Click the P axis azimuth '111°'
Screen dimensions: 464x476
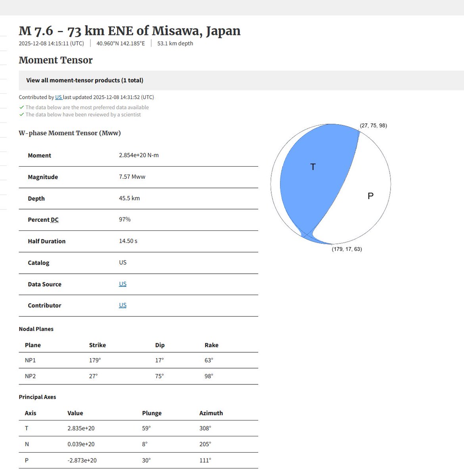pos(205,461)
